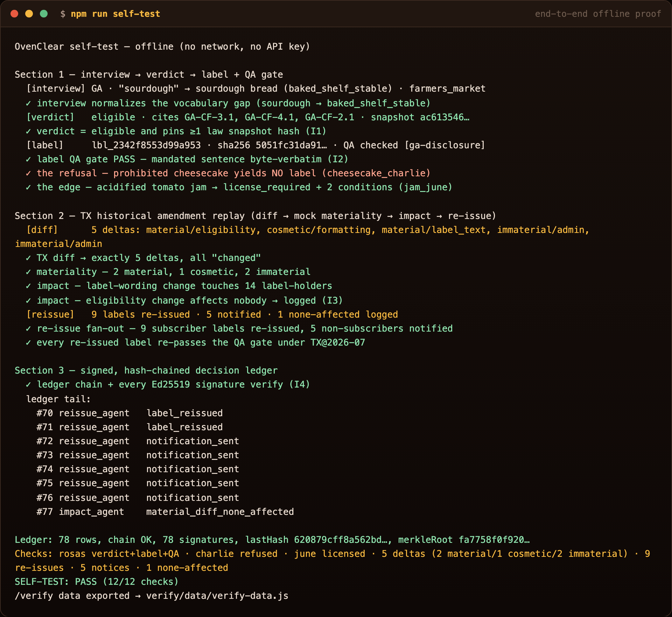Click ledger row #74 notification_sent
The width and height of the screenshot is (672, 617).
coord(138,469)
